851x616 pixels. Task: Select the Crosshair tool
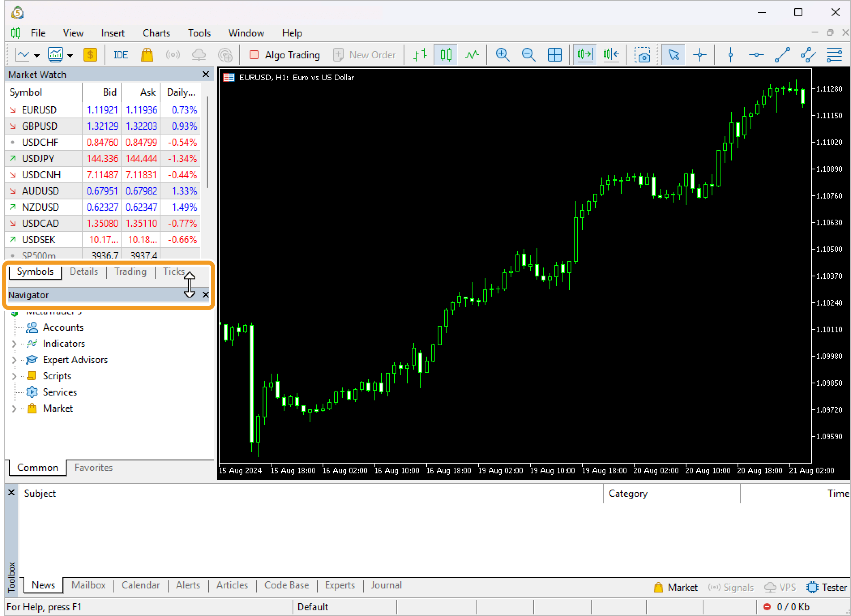pyautogui.click(x=700, y=55)
